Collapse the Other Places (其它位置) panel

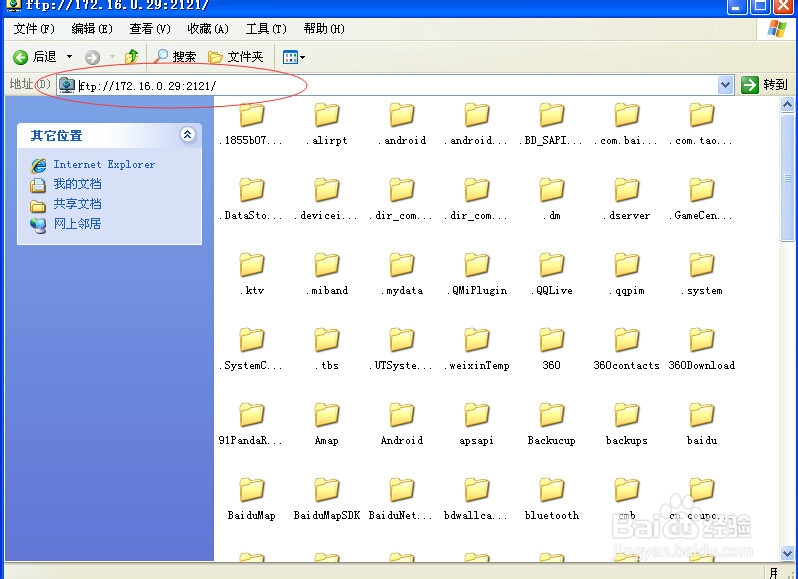(187, 134)
